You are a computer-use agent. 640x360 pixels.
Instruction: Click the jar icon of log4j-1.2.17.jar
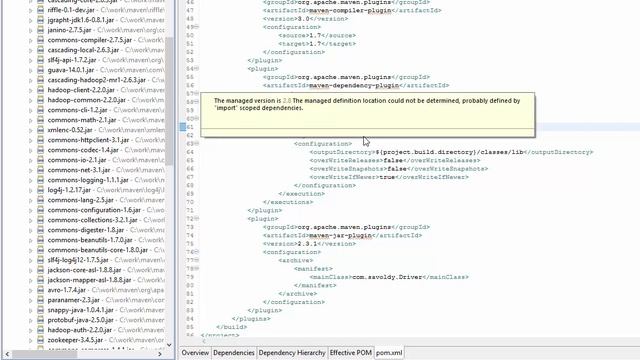[x=40, y=190]
